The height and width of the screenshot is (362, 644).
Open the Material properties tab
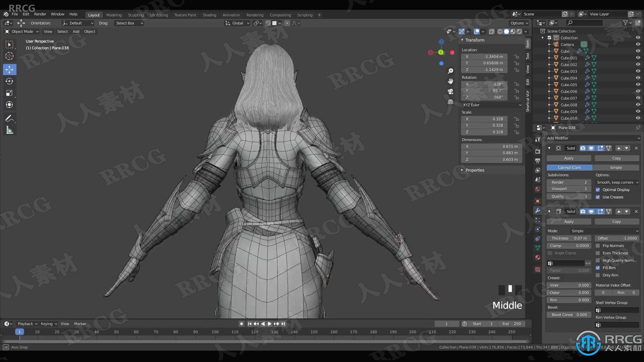538,257
